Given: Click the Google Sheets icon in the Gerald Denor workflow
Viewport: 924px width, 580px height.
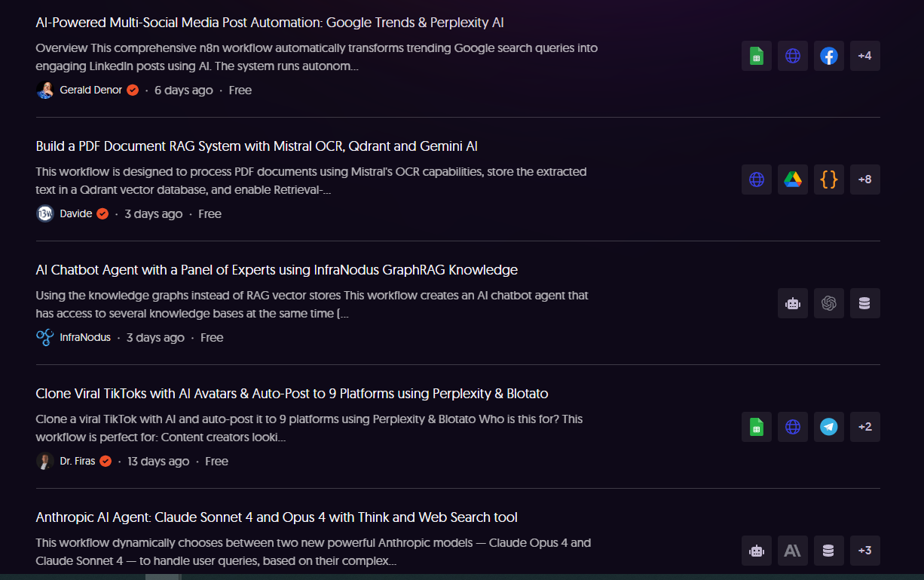Looking at the screenshot, I should (756, 56).
